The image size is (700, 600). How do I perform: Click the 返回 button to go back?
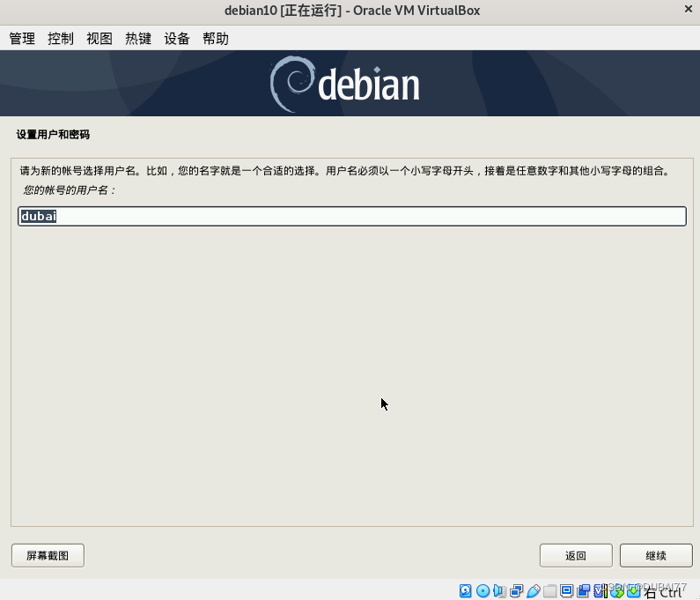pos(576,555)
